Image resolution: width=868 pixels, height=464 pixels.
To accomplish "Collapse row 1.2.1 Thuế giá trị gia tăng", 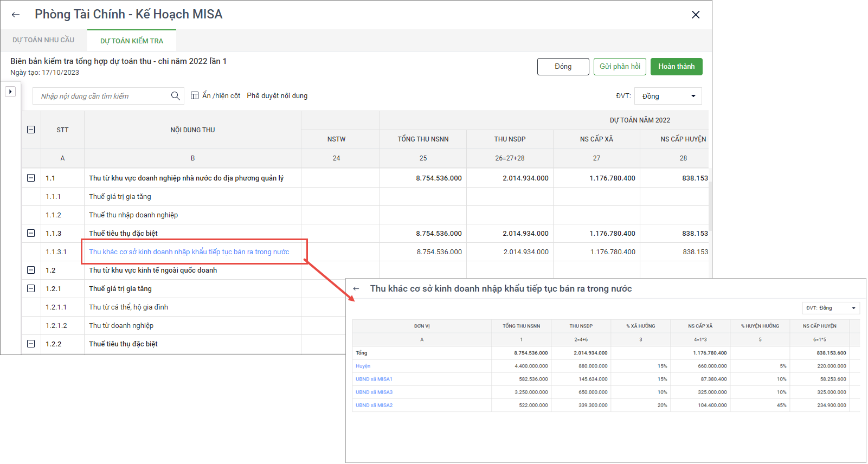I will click(31, 288).
